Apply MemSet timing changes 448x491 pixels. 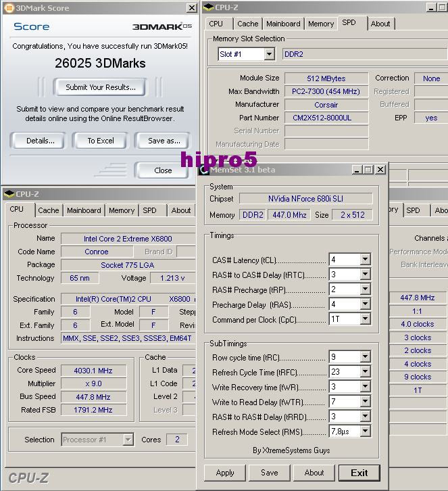(225, 473)
